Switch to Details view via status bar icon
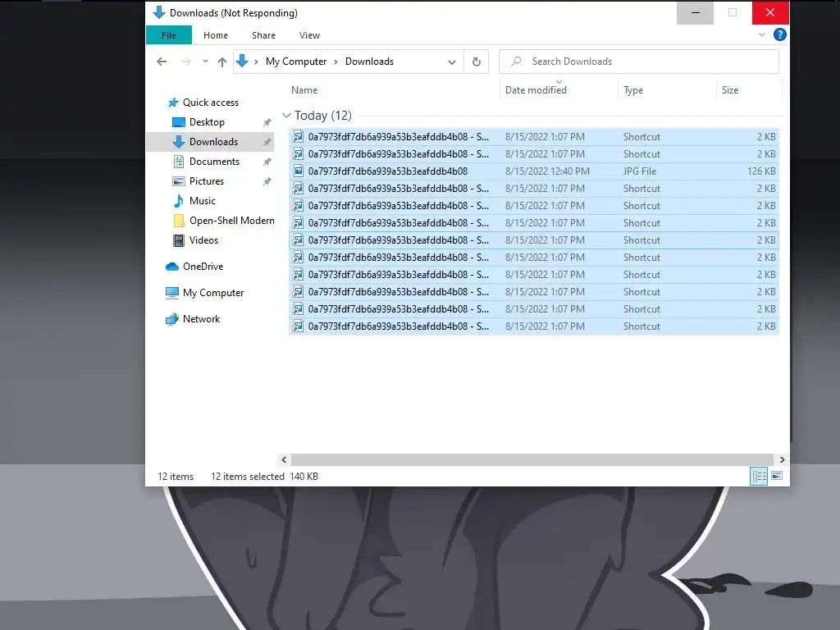 click(x=759, y=476)
